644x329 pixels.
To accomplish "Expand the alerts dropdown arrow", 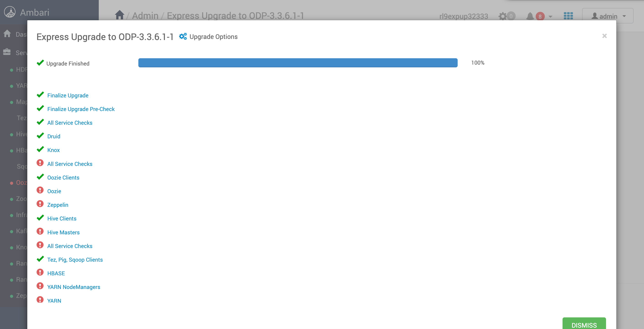I will [550, 17].
